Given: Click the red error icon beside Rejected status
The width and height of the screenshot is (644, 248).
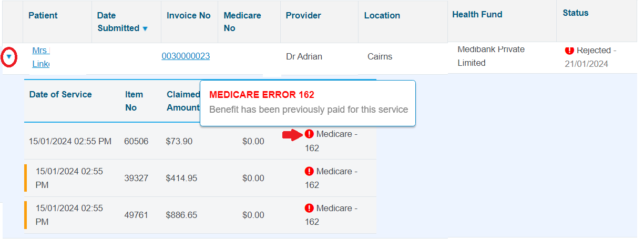Looking at the screenshot, I should pyautogui.click(x=569, y=51).
